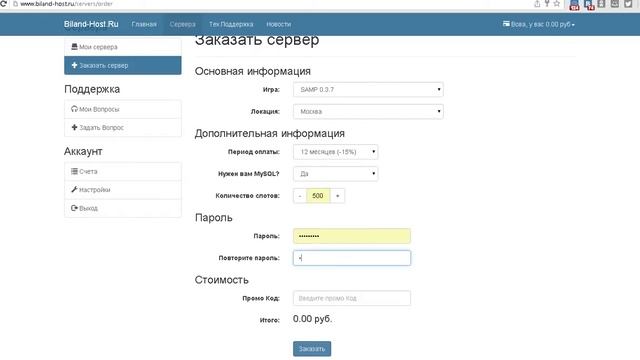Click the blue Заказать button
The image size is (640, 360).
(312, 349)
